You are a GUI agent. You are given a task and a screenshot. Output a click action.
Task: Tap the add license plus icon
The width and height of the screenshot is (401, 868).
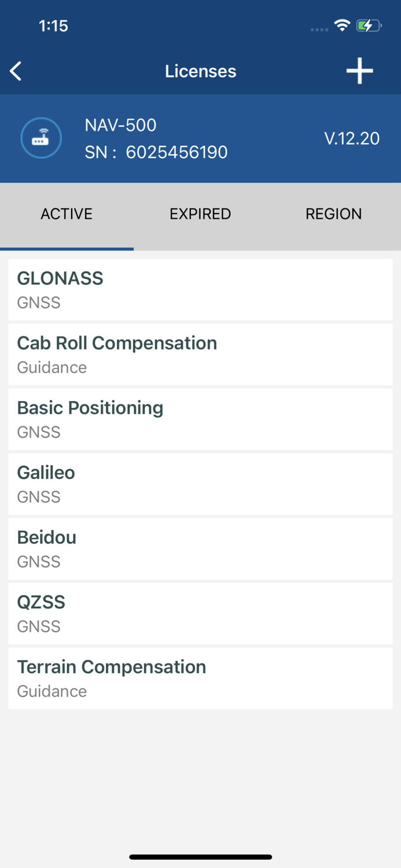tap(359, 71)
